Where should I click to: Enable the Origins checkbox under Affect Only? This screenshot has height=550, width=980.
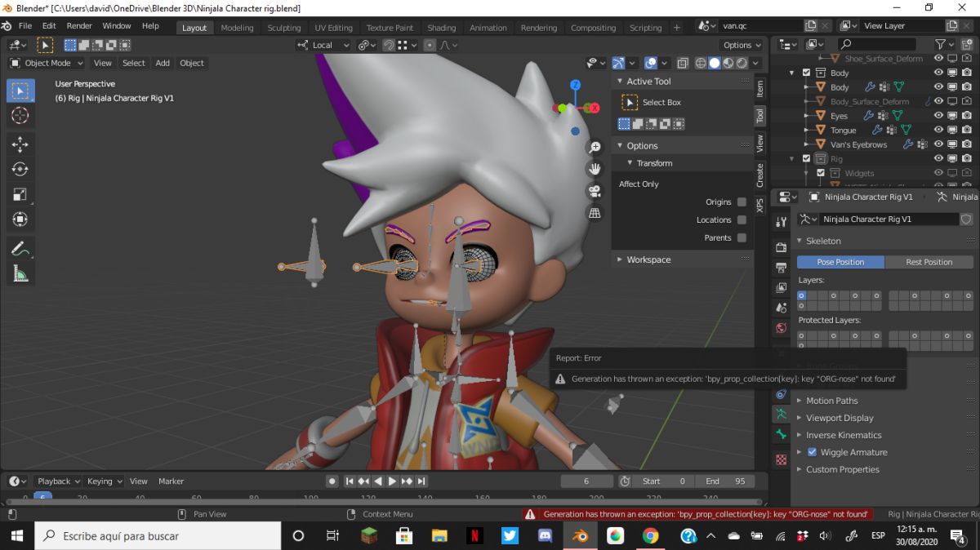tap(742, 202)
